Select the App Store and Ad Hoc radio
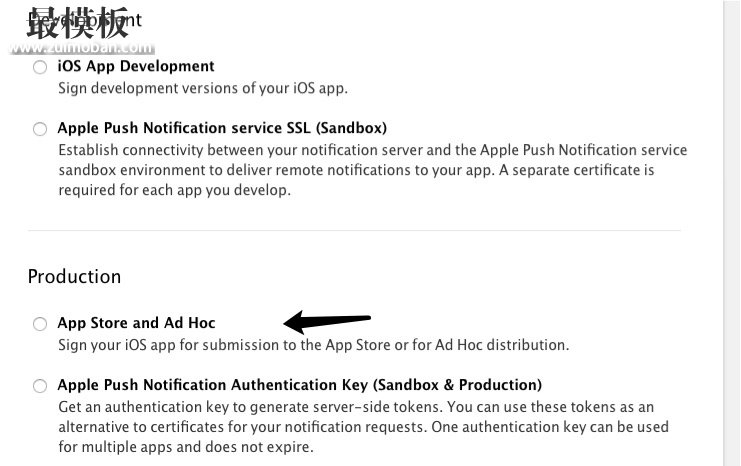The image size is (741, 466). (40, 324)
